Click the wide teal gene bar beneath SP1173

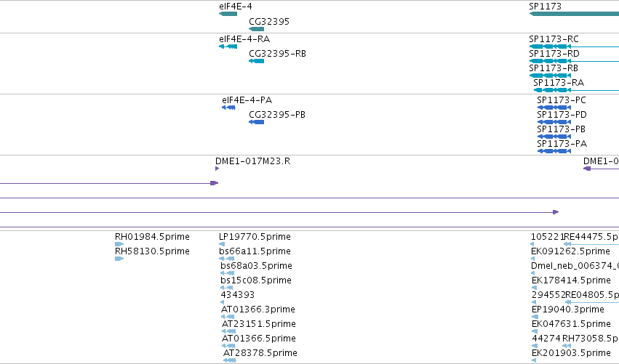(574, 14)
